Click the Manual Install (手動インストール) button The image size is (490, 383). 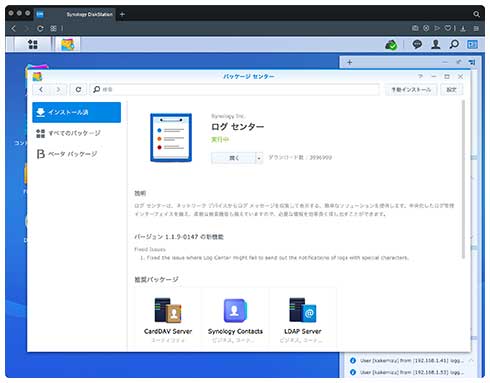(411, 89)
